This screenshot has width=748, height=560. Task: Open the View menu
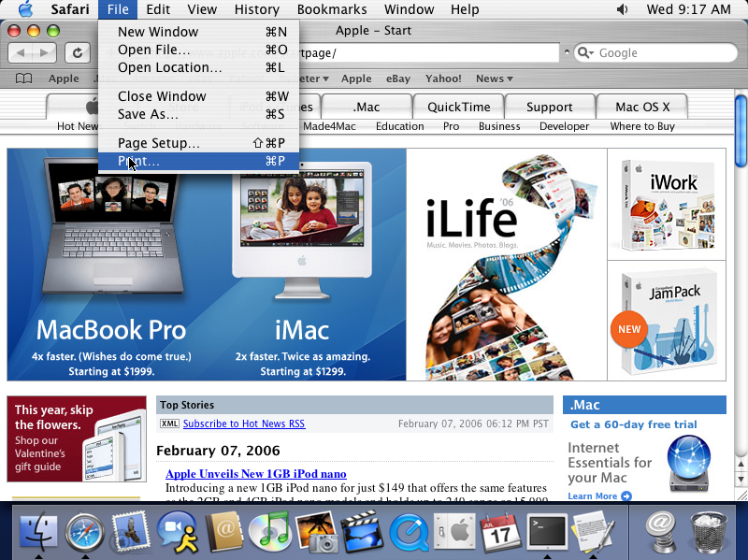pos(202,9)
